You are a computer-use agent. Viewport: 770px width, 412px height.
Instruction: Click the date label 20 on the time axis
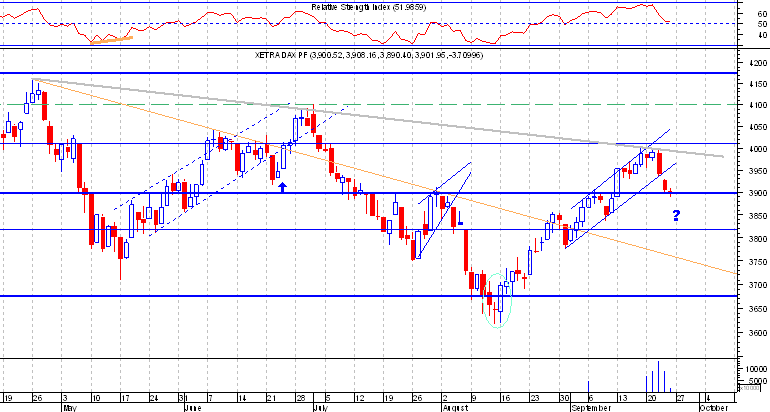tap(652, 398)
